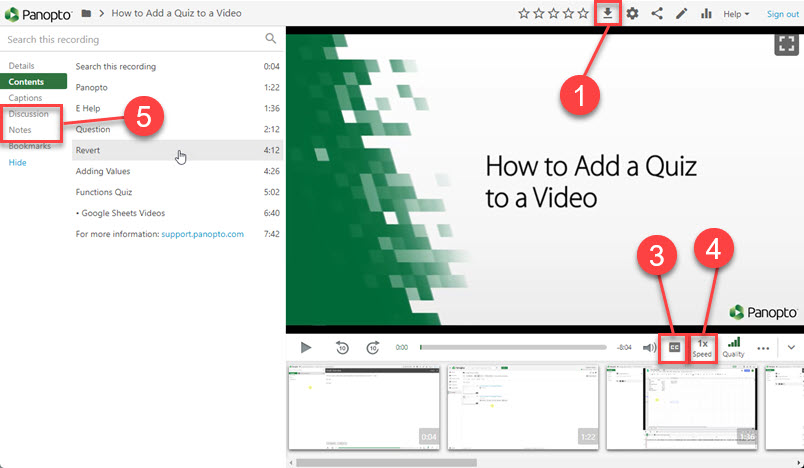The image size is (804, 468).
Task: Jump to Google Sheets Videos entry
Action: pyautogui.click(x=177, y=213)
